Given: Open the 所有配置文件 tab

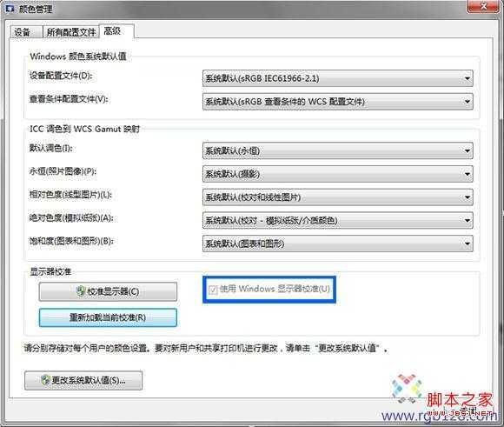Looking at the screenshot, I should click(x=71, y=31).
